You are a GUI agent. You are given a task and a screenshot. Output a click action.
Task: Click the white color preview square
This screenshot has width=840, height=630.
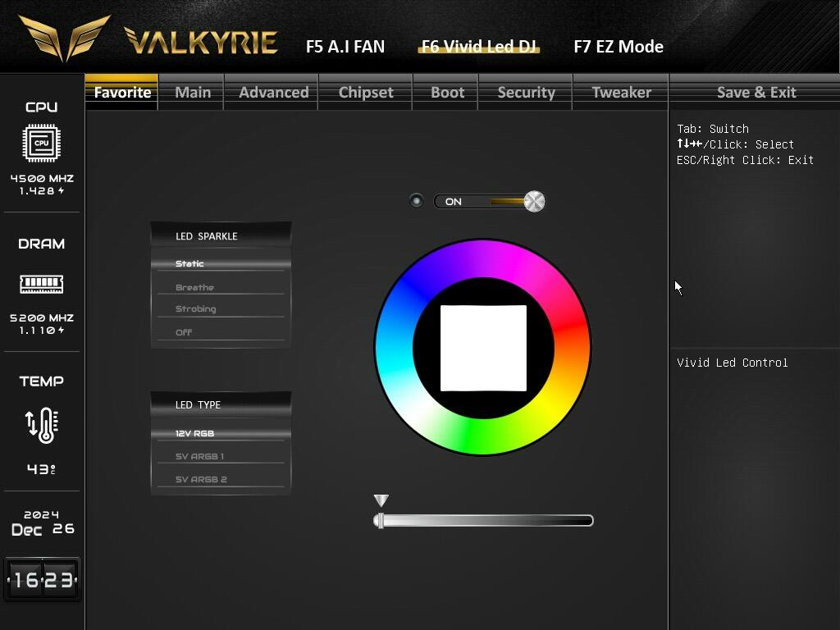point(483,348)
